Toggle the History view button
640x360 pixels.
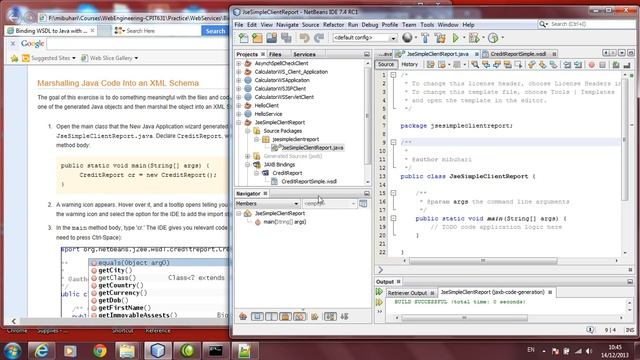[409, 64]
